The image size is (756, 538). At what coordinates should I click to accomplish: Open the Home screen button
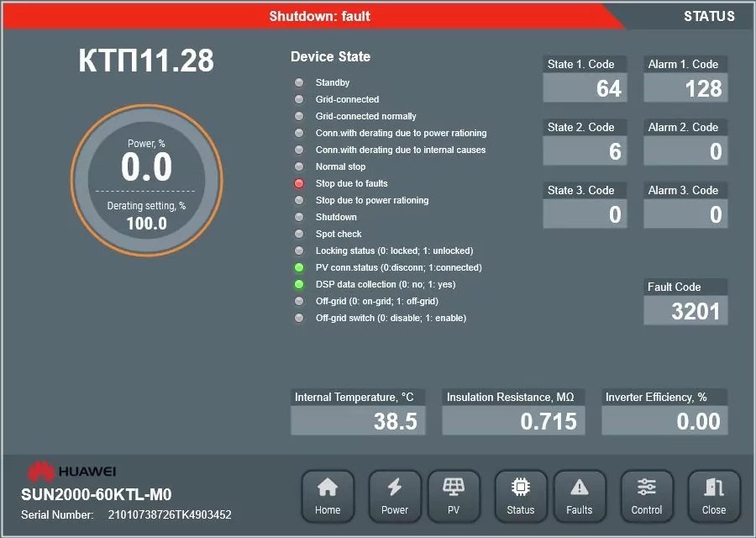pos(328,497)
